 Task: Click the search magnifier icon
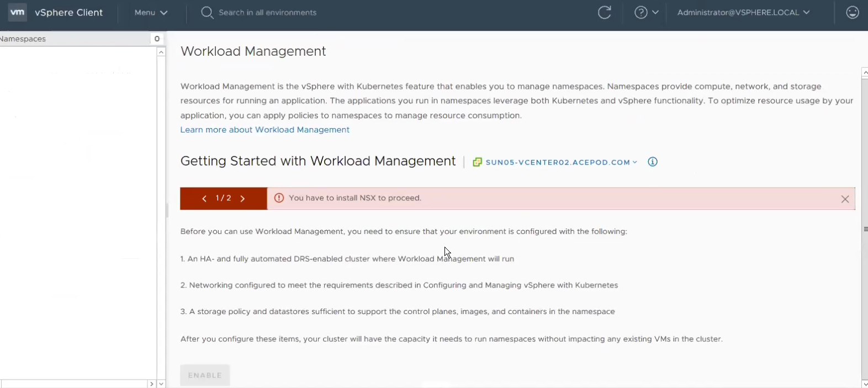207,12
